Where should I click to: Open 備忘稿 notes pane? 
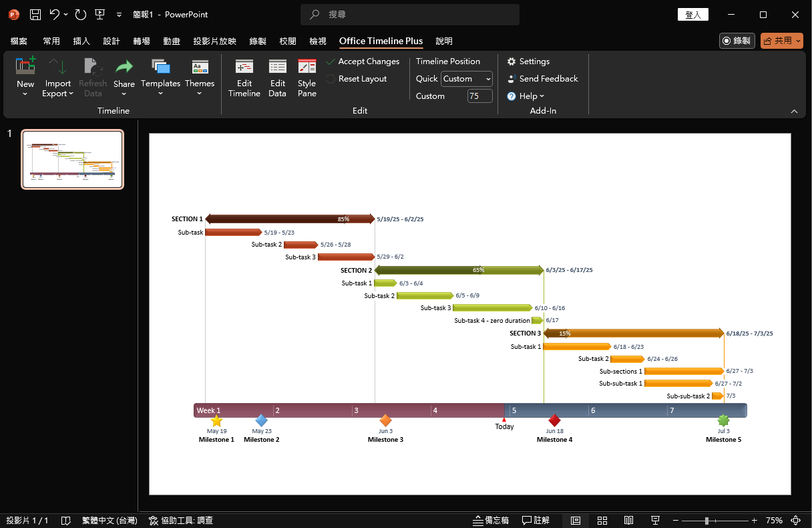(491, 520)
